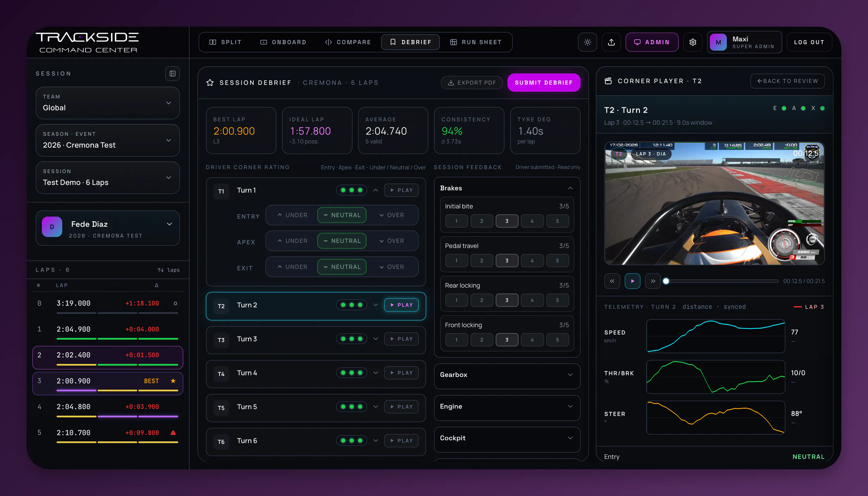868x496 pixels.
Task: Open the Session Test Demo dropdown
Action: (x=107, y=177)
